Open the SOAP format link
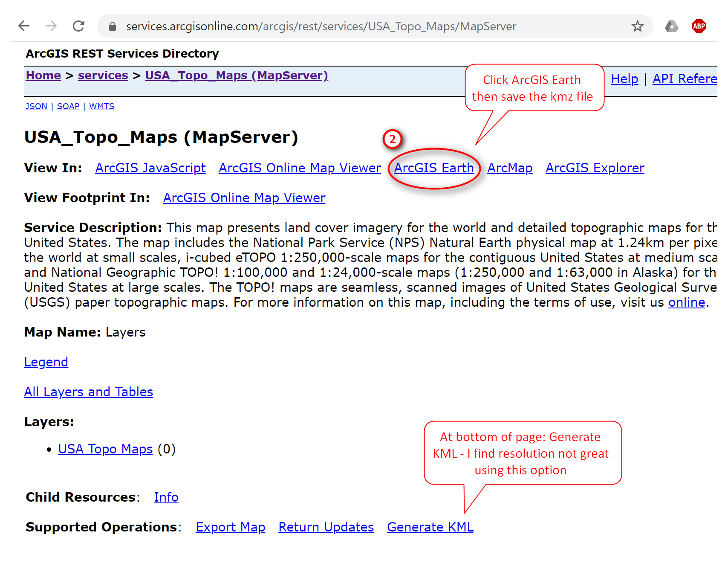This screenshot has height=569, width=728. click(x=68, y=106)
